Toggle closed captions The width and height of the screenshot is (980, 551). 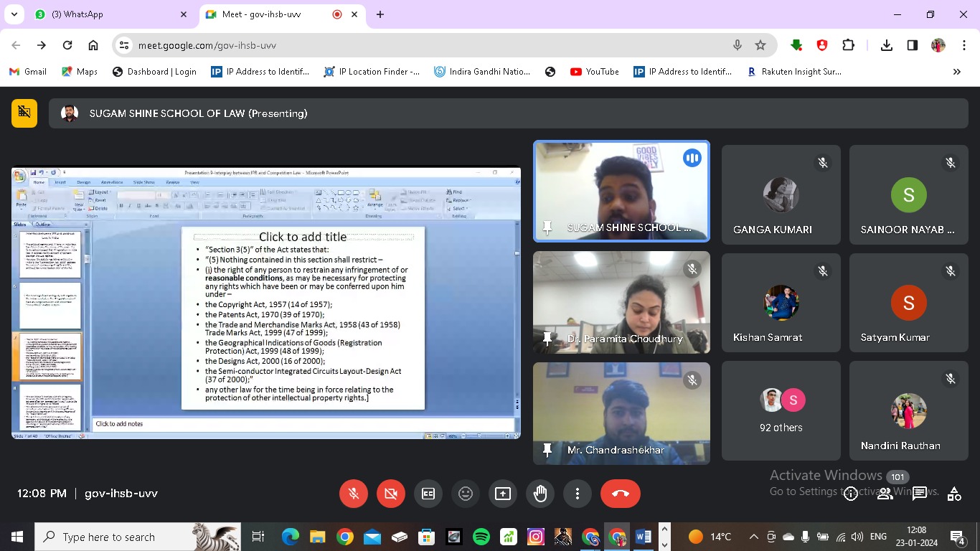[x=428, y=494]
